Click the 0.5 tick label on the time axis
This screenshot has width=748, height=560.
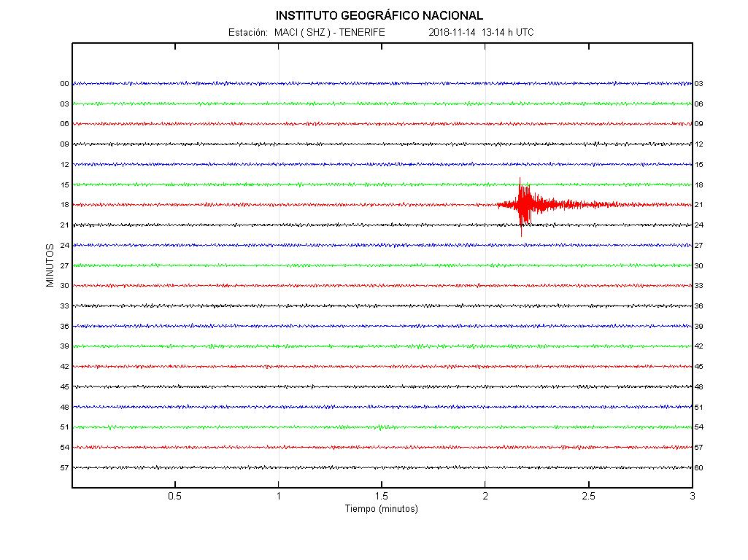click(x=174, y=497)
